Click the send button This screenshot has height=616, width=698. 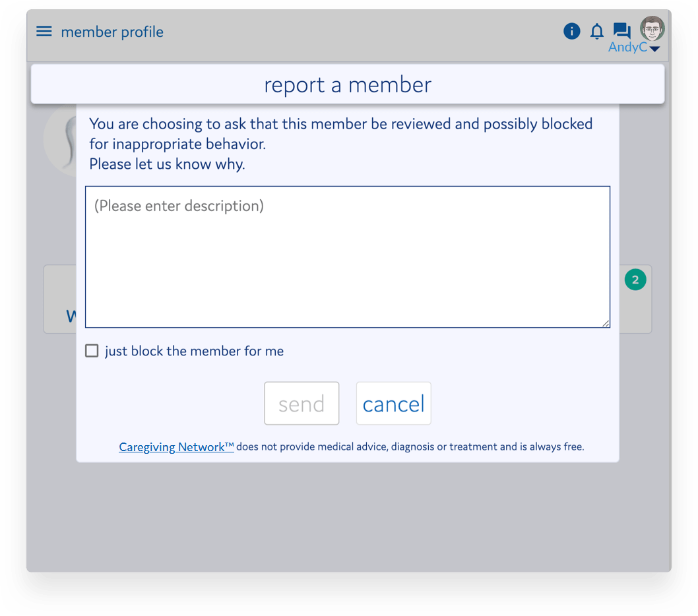[x=301, y=403]
